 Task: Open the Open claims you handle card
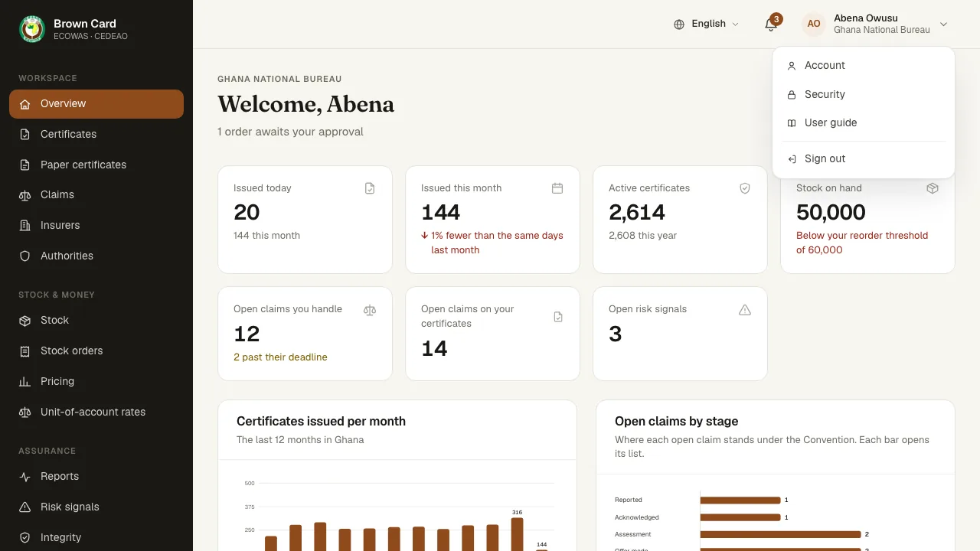pos(305,334)
